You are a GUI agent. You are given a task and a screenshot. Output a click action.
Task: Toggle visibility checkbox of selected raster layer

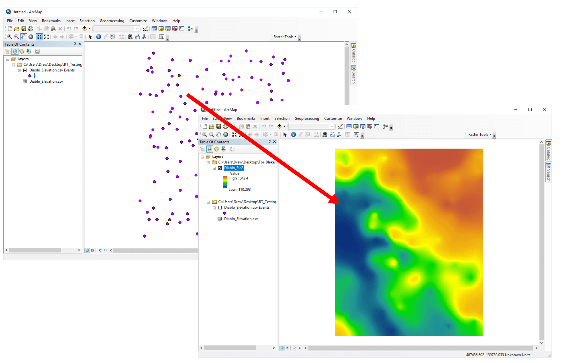(x=219, y=168)
